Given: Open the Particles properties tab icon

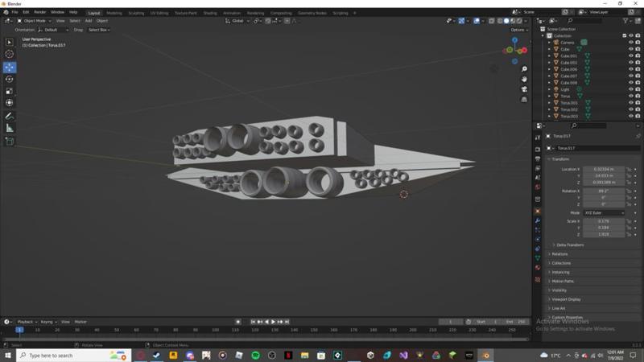Looking at the screenshot, I should pos(538,230).
